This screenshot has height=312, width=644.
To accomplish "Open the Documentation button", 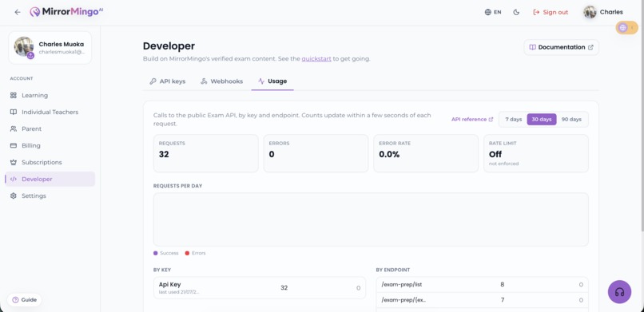I will pyautogui.click(x=561, y=47).
